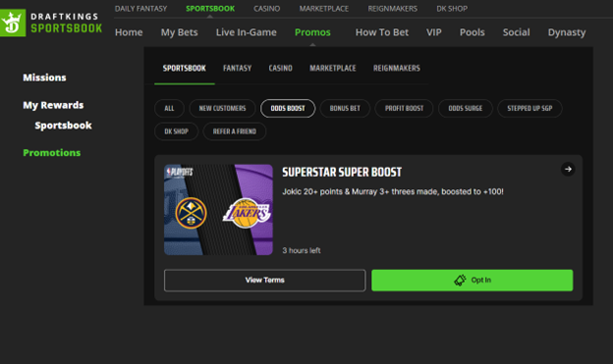The image size is (613, 364).
Task: Enable the Profit Boost filter
Action: 404,108
